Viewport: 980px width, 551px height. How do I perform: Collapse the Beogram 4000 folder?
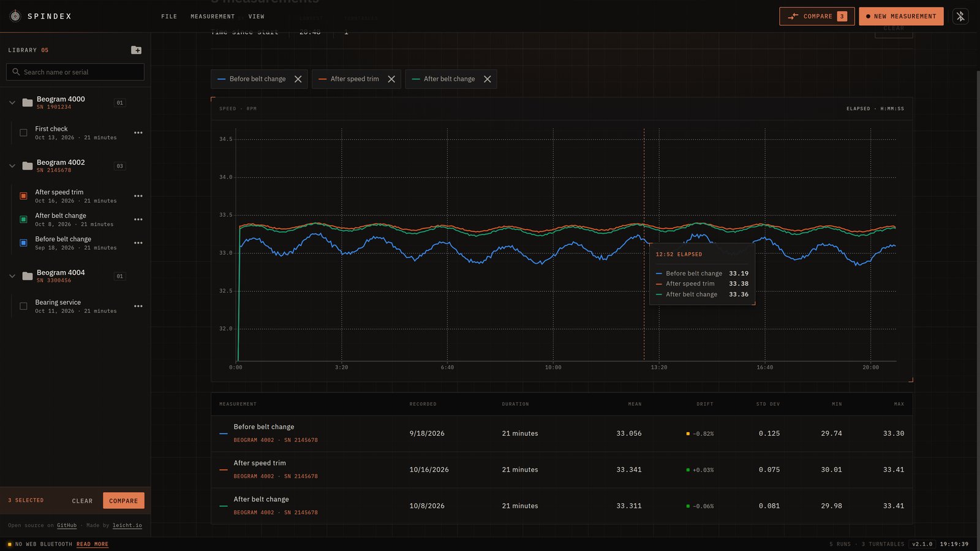[x=12, y=103]
